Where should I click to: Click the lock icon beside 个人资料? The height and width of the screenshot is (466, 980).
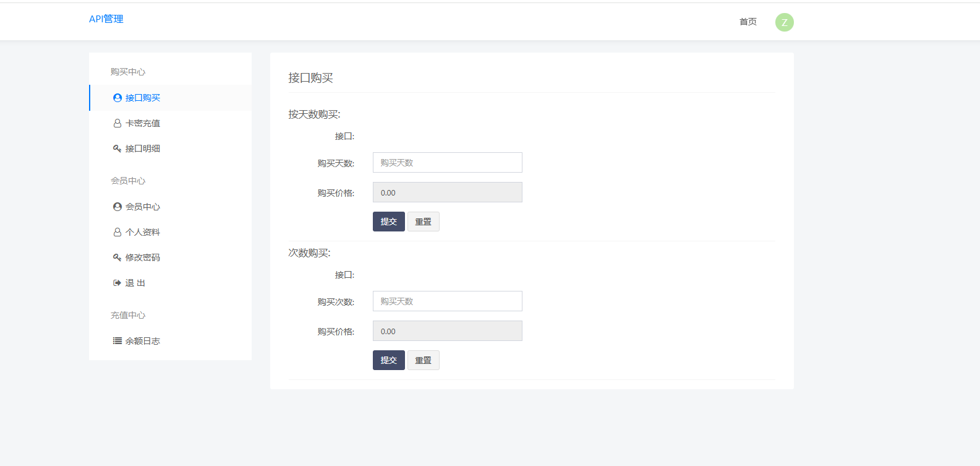click(x=117, y=232)
